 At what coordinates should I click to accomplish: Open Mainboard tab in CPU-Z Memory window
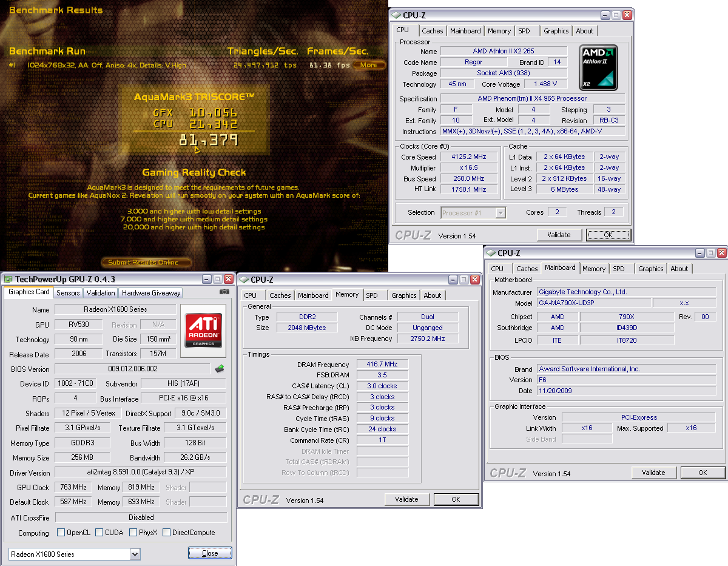click(x=313, y=295)
